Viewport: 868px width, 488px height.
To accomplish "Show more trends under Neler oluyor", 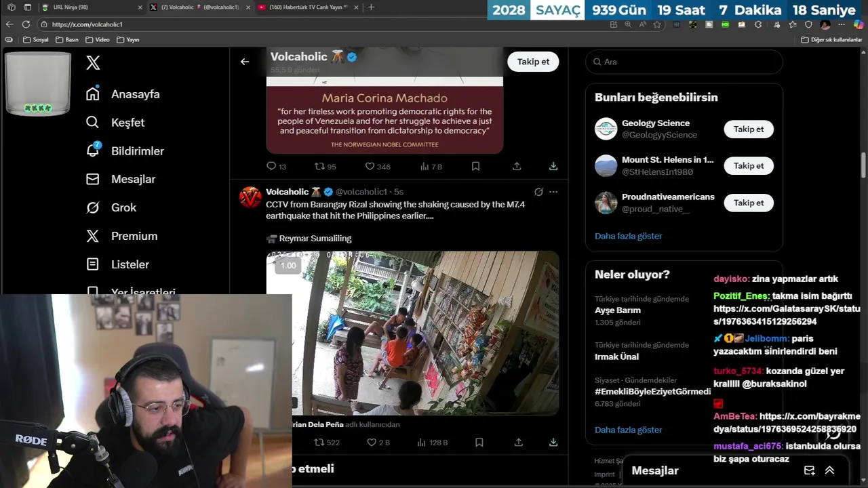I will (x=628, y=430).
